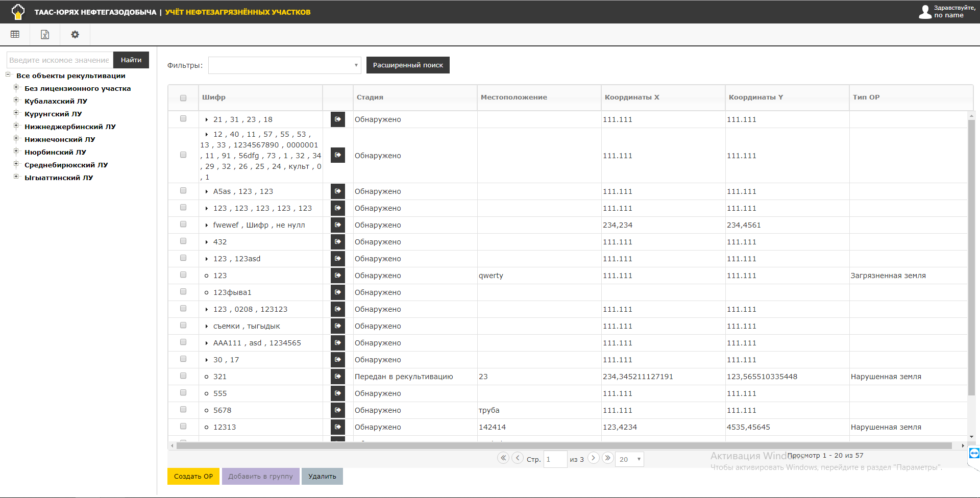This screenshot has height=498, width=980.
Task: Click the Расширенный поиск button
Action: [x=408, y=65]
